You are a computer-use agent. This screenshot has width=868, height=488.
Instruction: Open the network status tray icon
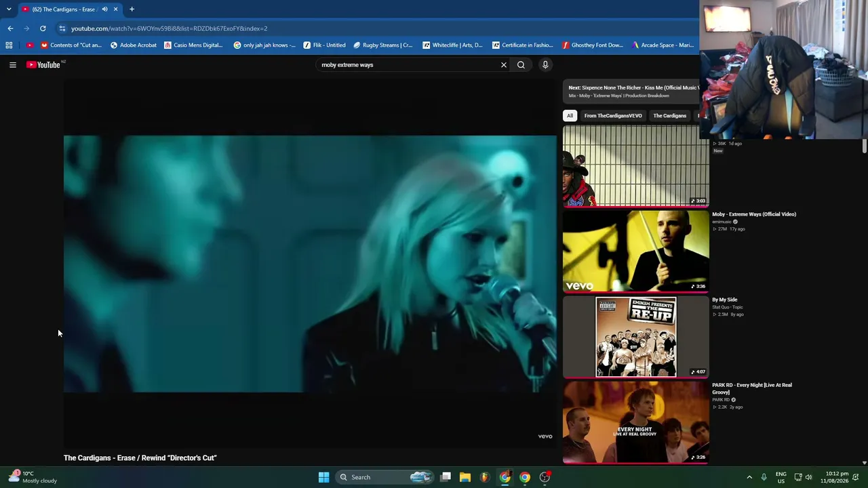click(798, 477)
